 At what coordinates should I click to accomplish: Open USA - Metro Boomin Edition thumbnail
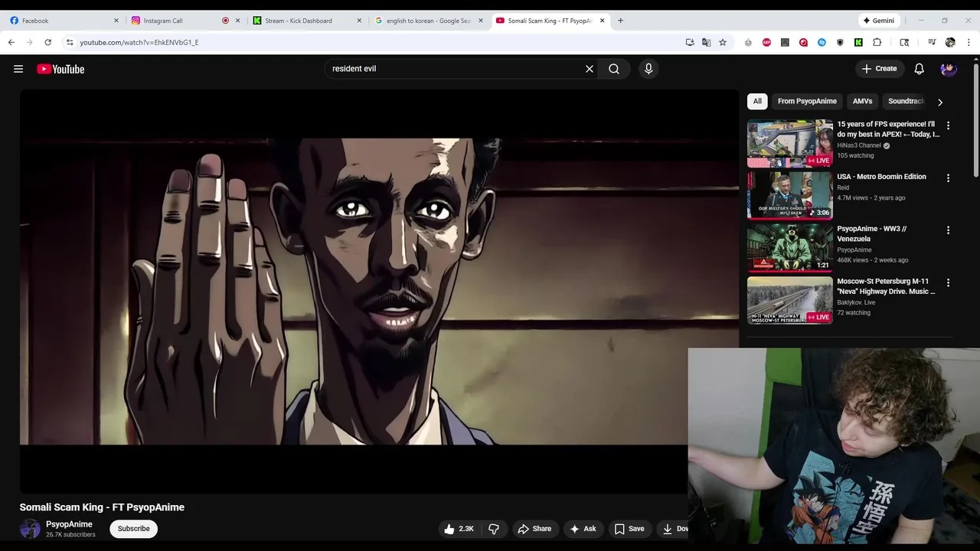click(x=789, y=196)
